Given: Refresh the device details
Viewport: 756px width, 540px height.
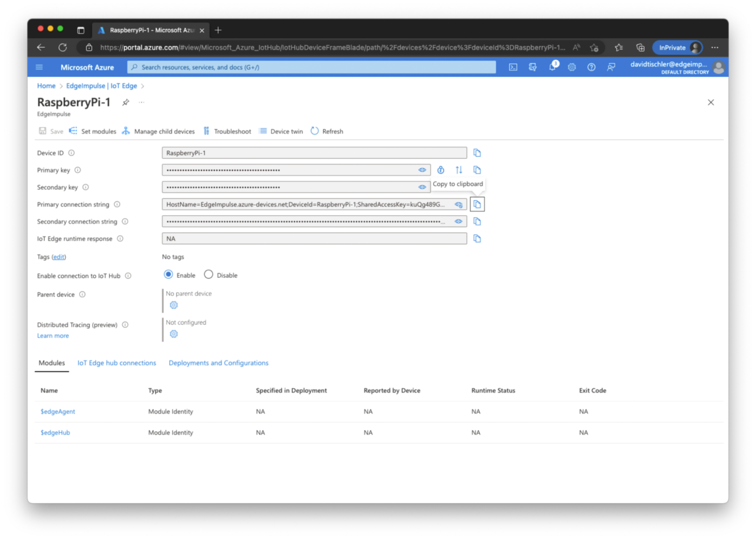Looking at the screenshot, I should (x=327, y=131).
